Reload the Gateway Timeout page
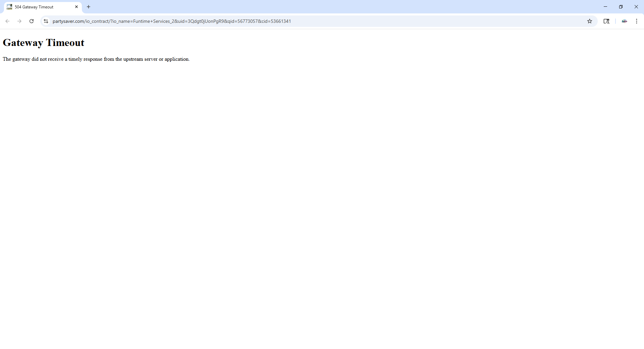 (32, 21)
